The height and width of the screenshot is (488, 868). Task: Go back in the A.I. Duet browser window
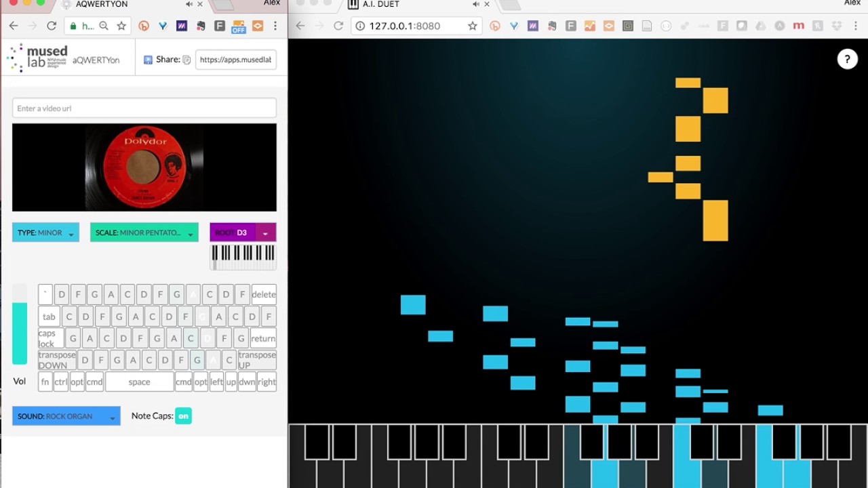pos(301,26)
